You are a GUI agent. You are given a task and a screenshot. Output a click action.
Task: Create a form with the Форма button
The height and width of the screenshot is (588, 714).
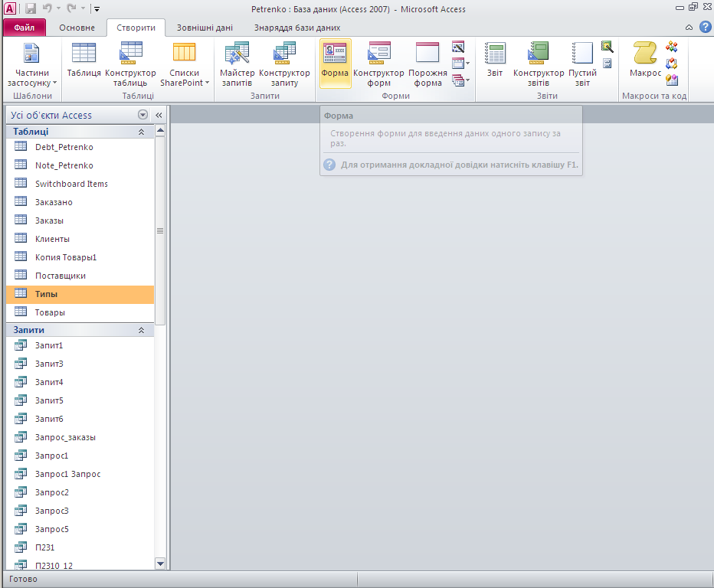(x=335, y=63)
